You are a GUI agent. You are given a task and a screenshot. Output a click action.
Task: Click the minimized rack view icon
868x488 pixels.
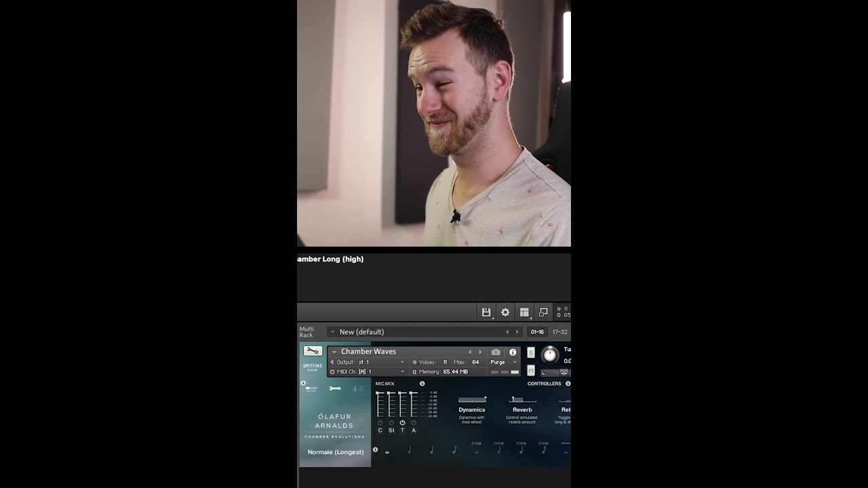coord(543,312)
